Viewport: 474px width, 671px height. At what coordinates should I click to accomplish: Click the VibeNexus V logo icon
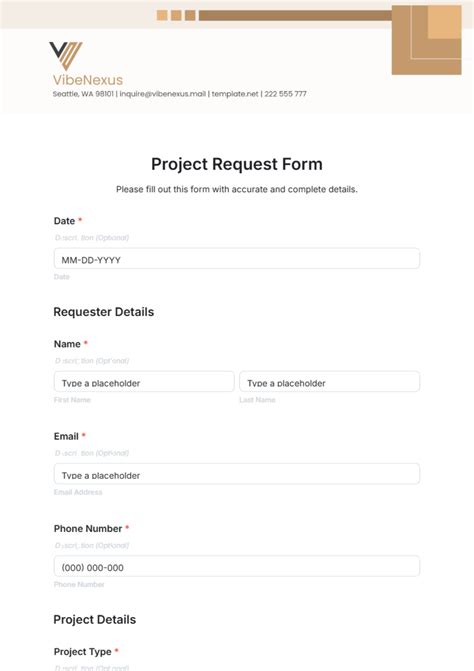click(65, 56)
